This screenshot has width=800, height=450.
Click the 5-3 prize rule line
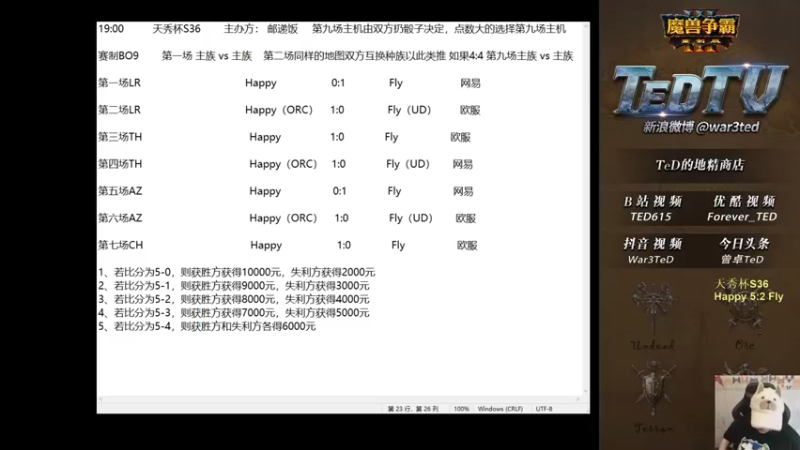[x=234, y=313]
